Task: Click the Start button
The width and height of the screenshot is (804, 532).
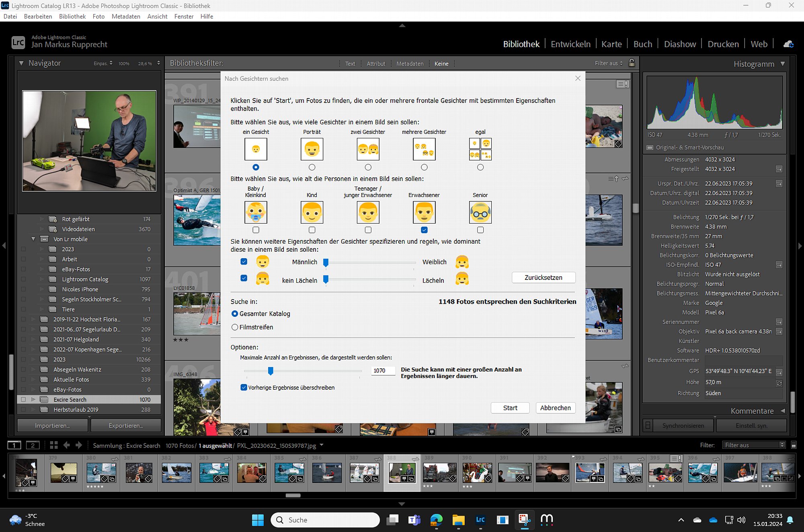Action: pos(510,408)
